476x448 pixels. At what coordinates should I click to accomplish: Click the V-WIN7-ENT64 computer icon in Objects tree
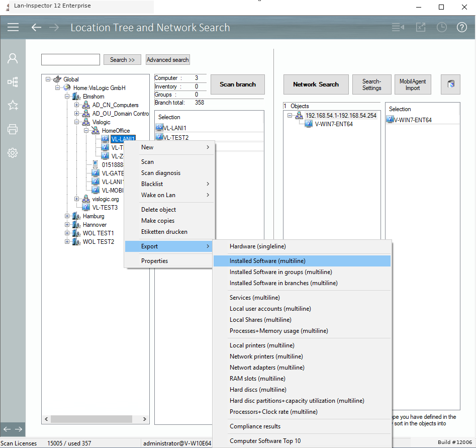coord(309,124)
